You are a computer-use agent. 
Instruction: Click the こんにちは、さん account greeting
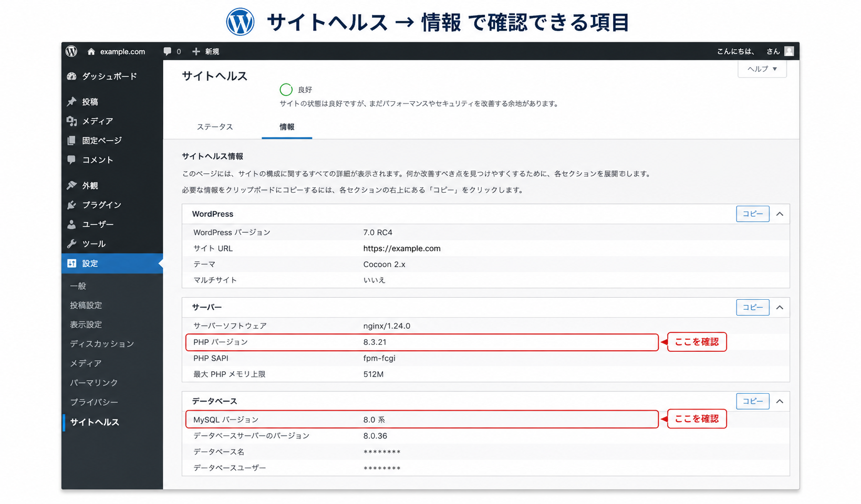(749, 51)
